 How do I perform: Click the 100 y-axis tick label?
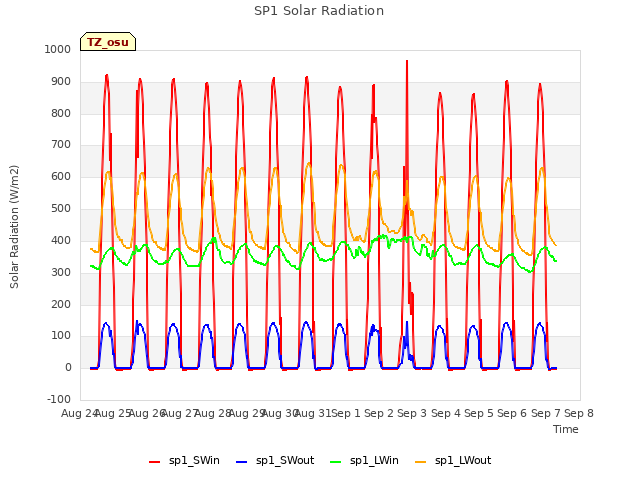(x=61, y=336)
